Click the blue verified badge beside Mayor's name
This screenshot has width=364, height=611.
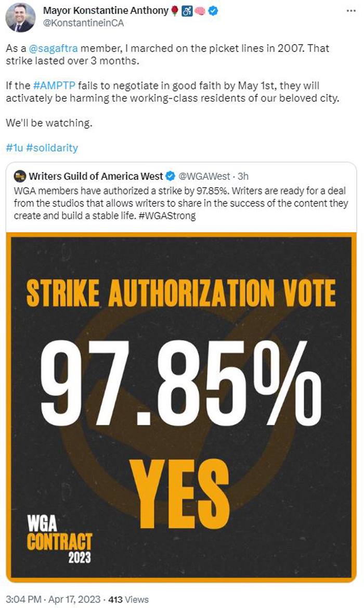pos(213,11)
